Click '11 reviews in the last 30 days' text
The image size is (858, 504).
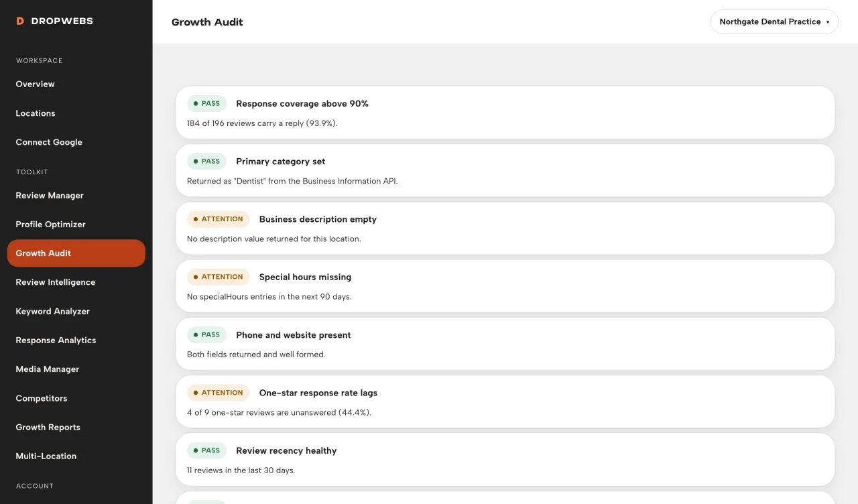241,470
